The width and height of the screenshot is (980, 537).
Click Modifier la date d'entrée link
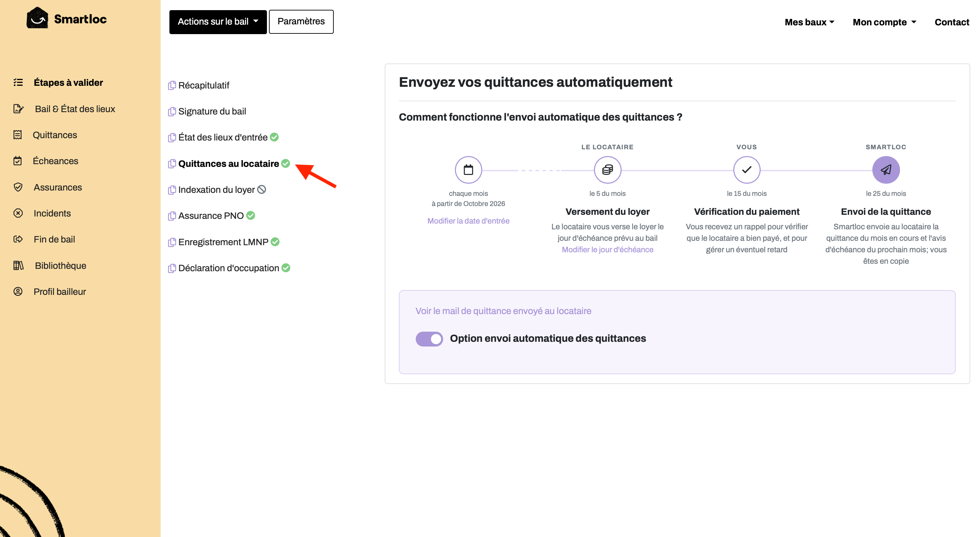468,221
